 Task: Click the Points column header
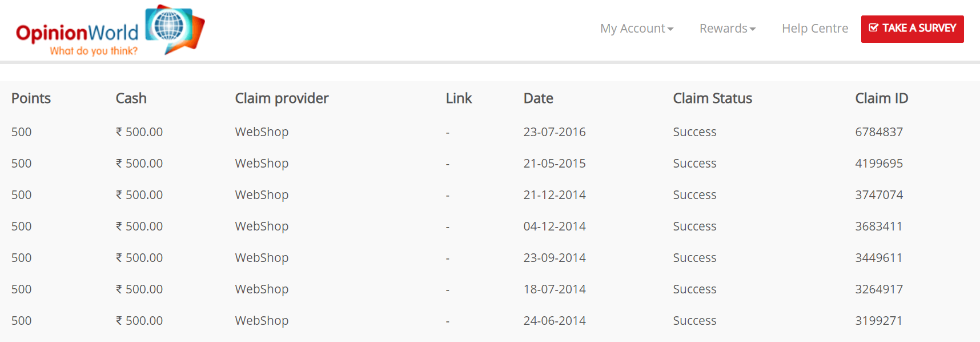point(31,98)
